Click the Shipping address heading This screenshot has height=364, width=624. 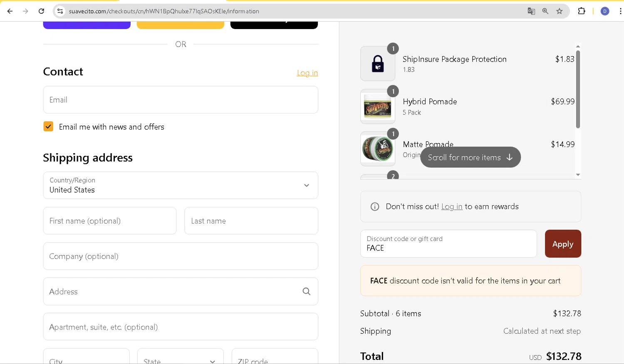coord(88,157)
